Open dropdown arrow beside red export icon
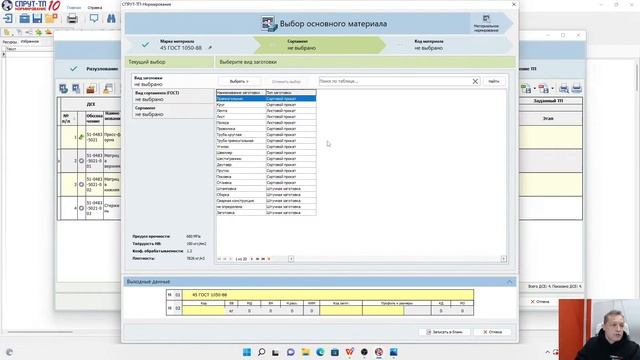Image resolution: width=640 pixels, height=360 pixels. (x=552, y=88)
